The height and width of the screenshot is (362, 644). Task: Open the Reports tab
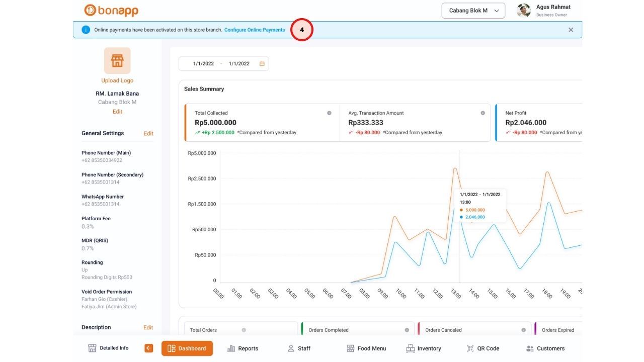pos(243,348)
